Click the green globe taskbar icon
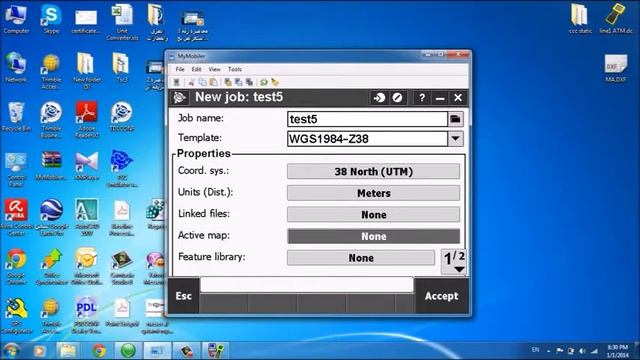The height and width of the screenshot is (360, 640). point(128,350)
